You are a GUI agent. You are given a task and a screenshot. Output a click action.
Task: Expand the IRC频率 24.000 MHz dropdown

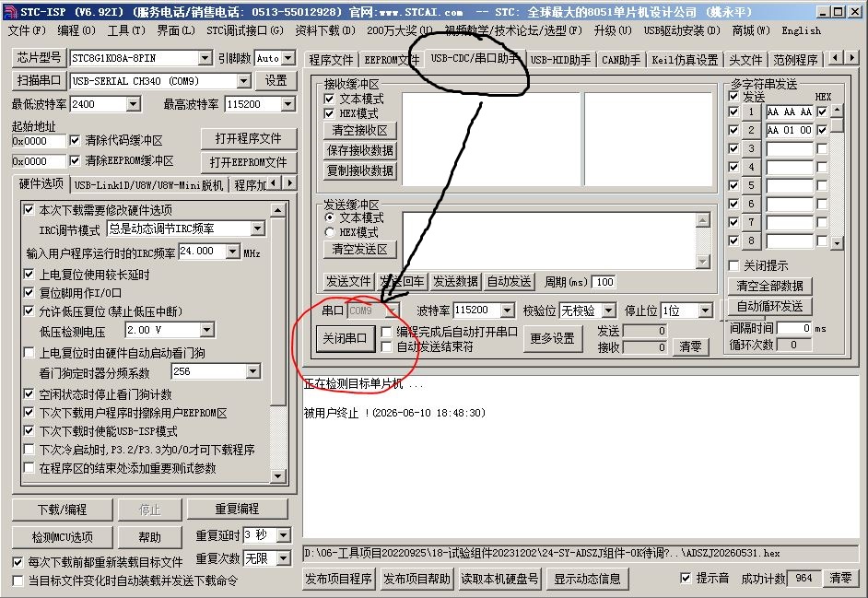(x=233, y=252)
